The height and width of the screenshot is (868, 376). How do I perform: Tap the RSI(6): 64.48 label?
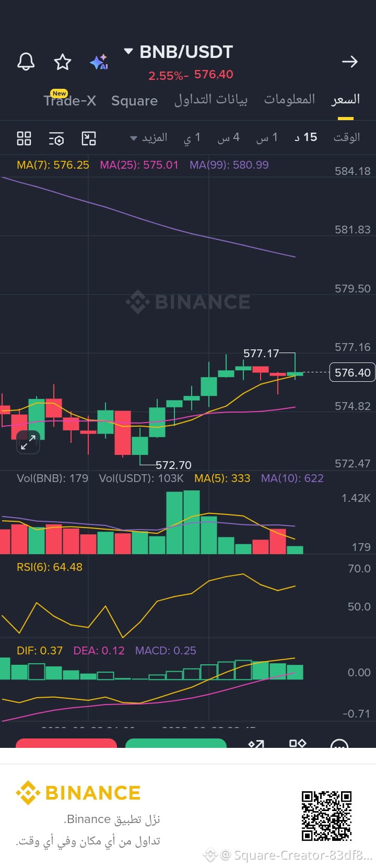click(50, 567)
